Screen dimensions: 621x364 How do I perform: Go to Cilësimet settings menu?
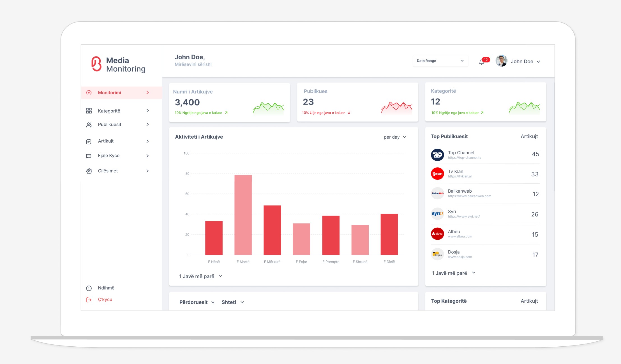[108, 171]
